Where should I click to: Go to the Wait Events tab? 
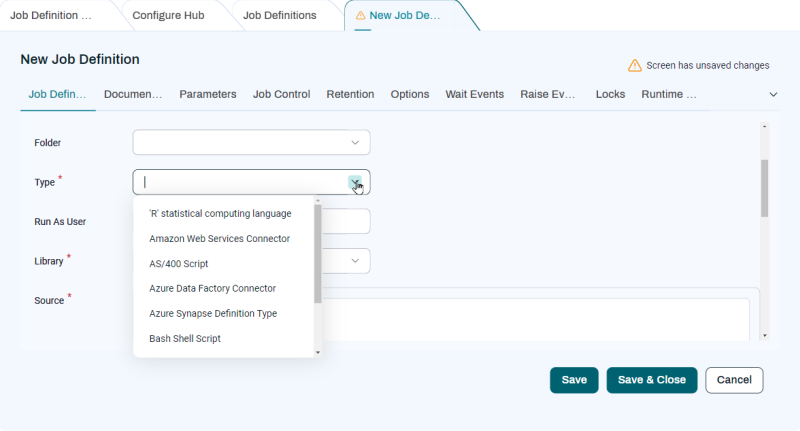(x=474, y=94)
